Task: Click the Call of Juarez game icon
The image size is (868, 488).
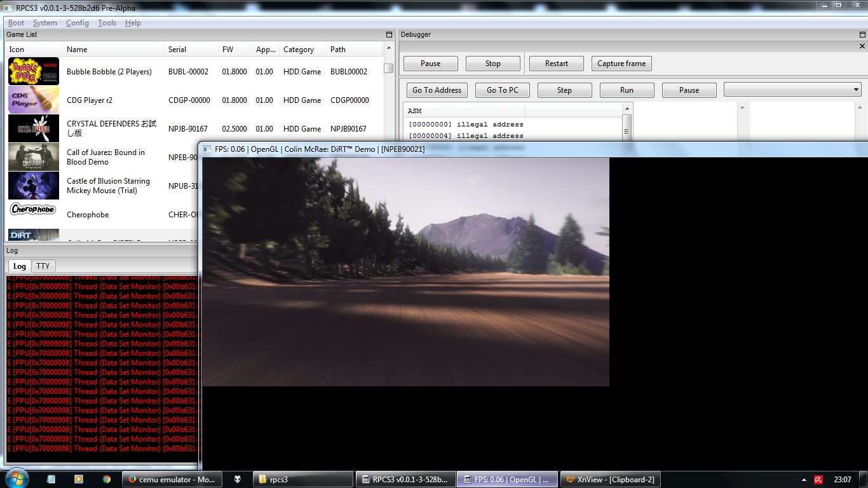Action: tap(33, 157)
